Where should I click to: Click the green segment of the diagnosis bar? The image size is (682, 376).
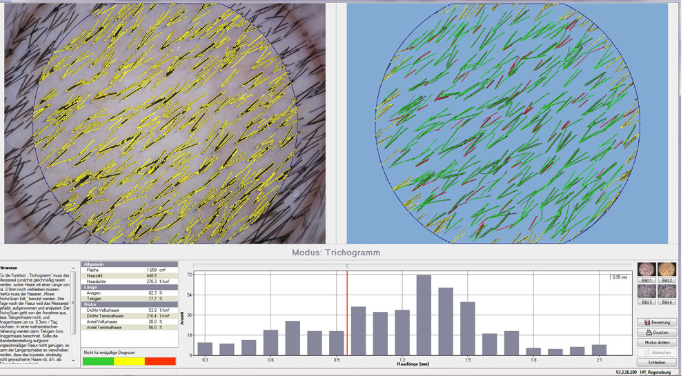coord(98,361)
